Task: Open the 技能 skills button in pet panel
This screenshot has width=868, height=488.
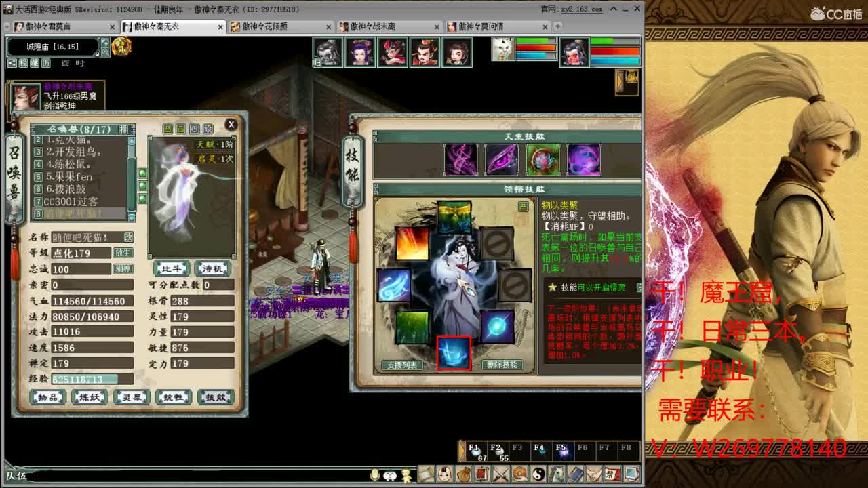Action: pos(215,397)
